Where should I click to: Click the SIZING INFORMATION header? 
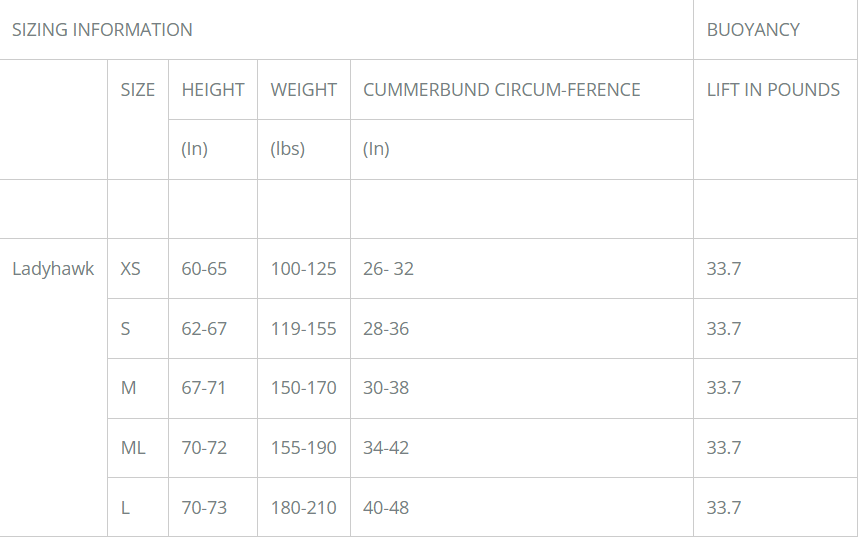[102, 30]
